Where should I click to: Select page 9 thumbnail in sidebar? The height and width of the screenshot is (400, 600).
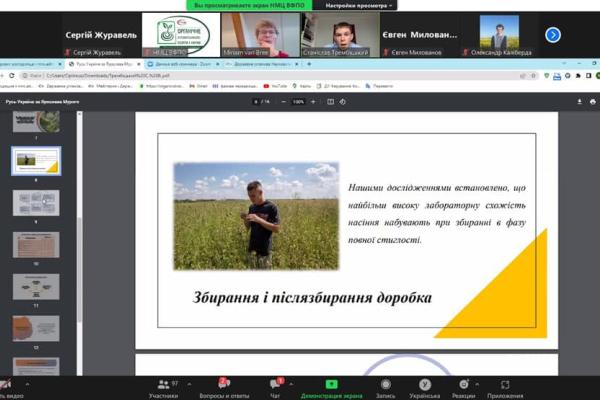point(36,203)
